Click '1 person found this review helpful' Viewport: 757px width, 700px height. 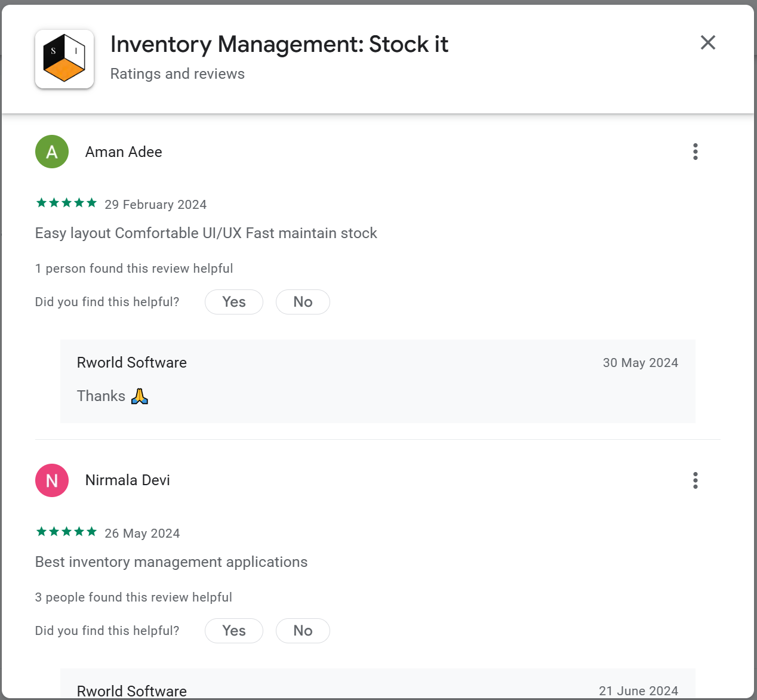134,269
